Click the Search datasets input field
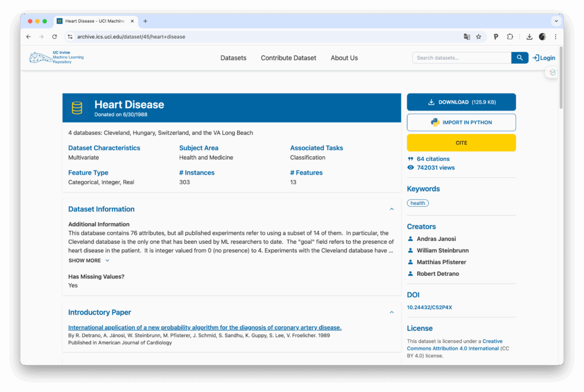The image size is (584, 392). pos(461,58)
